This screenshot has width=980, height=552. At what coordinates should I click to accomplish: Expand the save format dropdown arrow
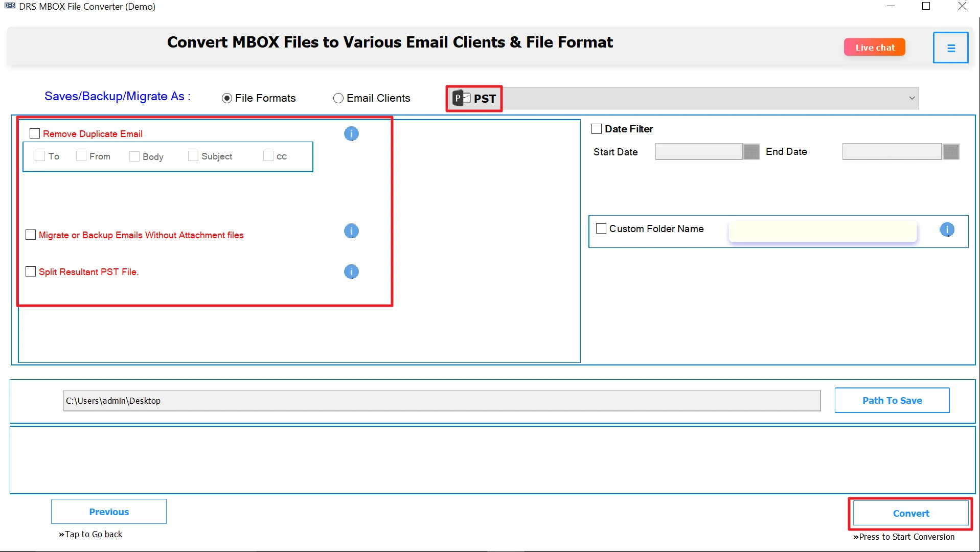[911, 98]
